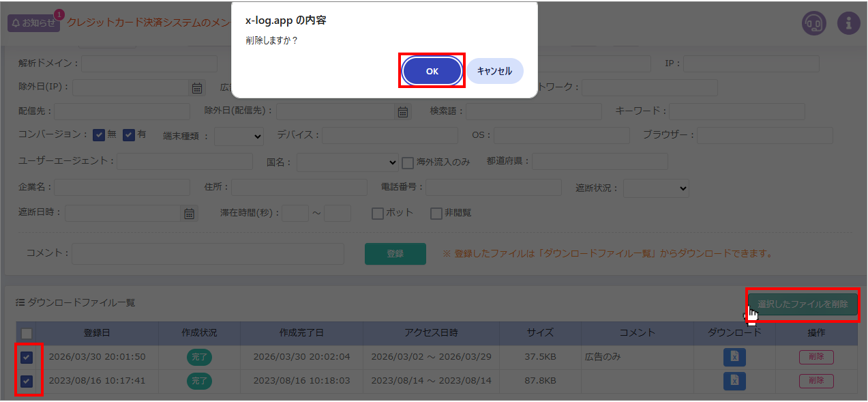Dismiss the dialog with キャンセル
The image size is (868, 402).
(494, 70)
